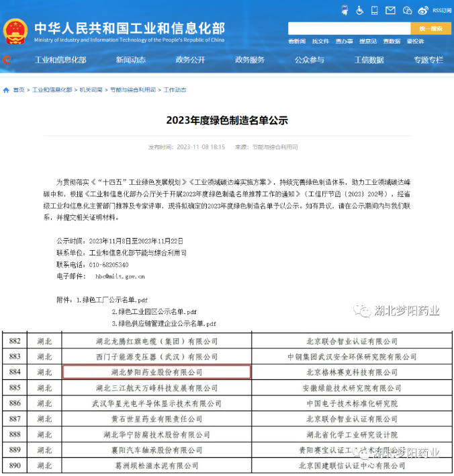454x476 pixels.
Task: Open 节能与综合利用司 breadcrumb link
Action: pyautogui.click(x=133, y=89)
